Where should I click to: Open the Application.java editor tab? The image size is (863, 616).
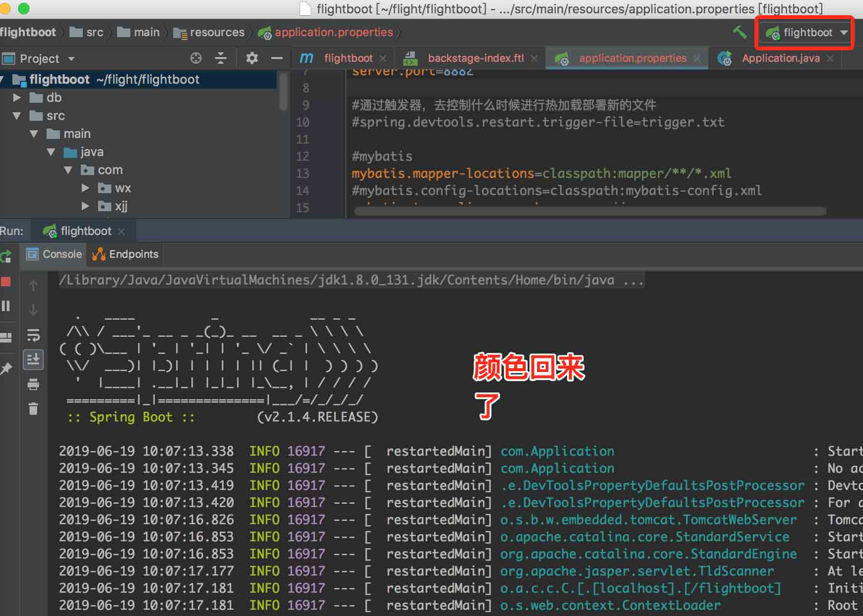tap(780, 59)
